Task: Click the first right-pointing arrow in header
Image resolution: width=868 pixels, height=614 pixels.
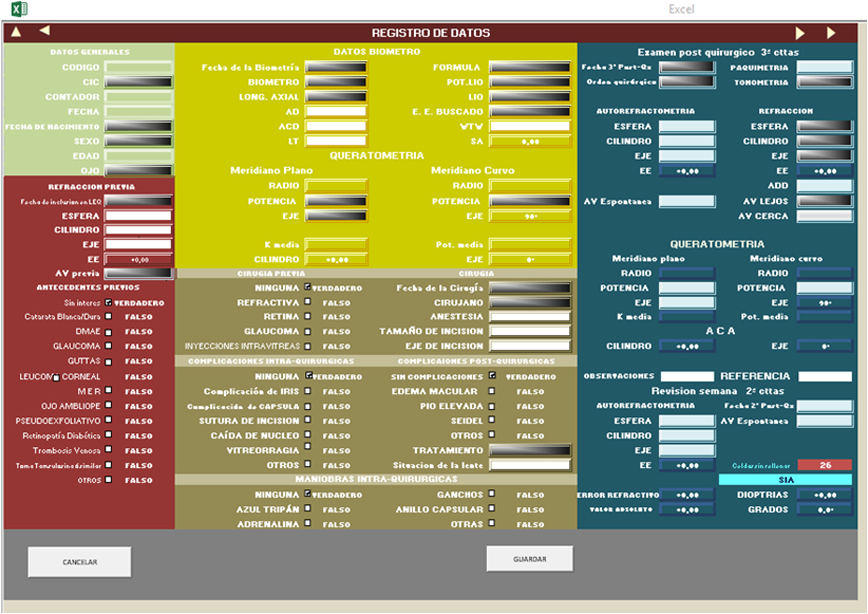Action: (x=800, y=33)
